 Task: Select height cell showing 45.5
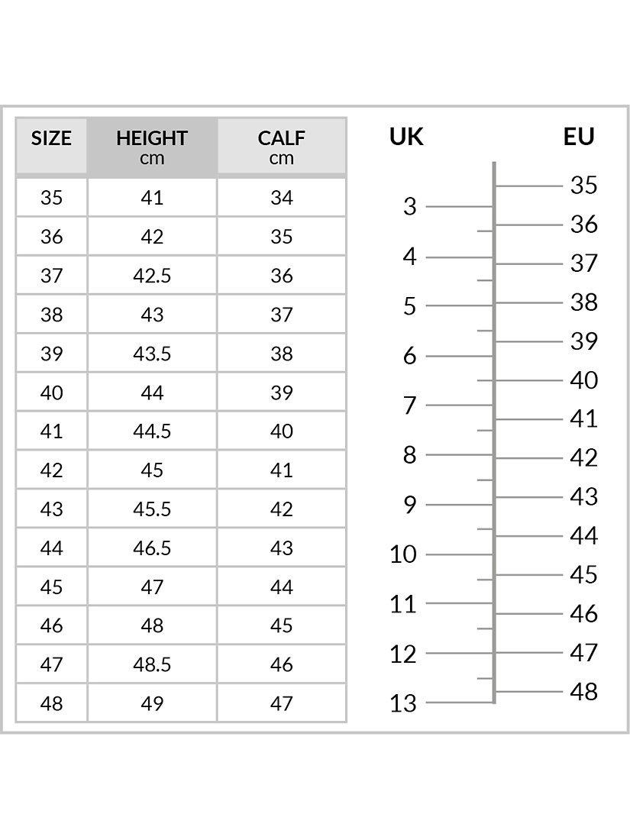(x=152, y=509)
